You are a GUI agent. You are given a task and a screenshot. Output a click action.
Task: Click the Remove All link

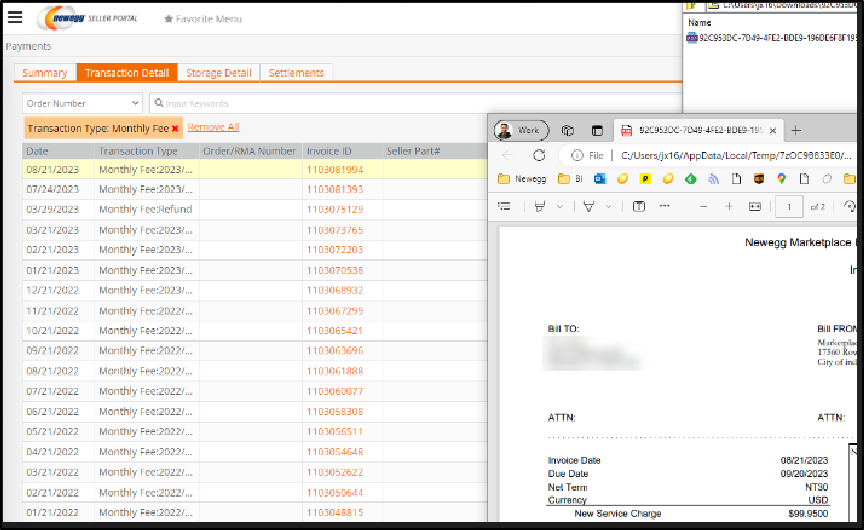click(213, 127)
